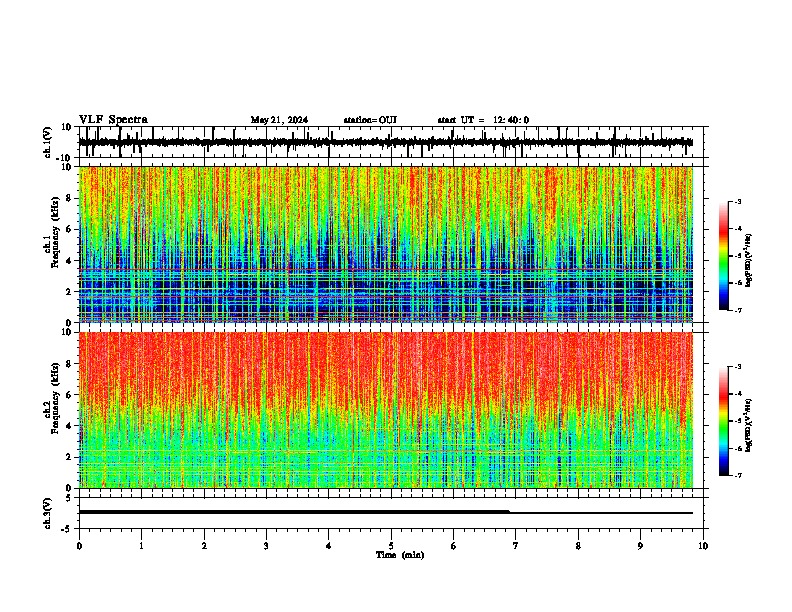792x612 pixels.
Task: Click the "VLF Spectra" plot title
Action: coord(113,120)
